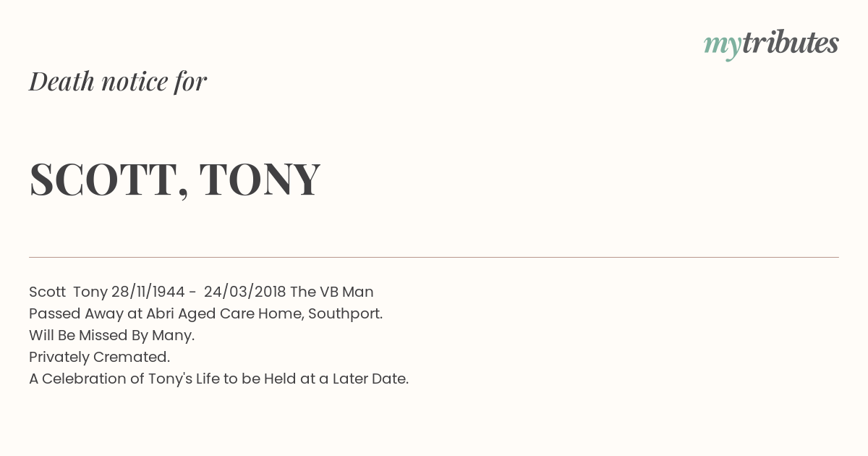Click the word "TONY" in the large title

click(260, 178)
